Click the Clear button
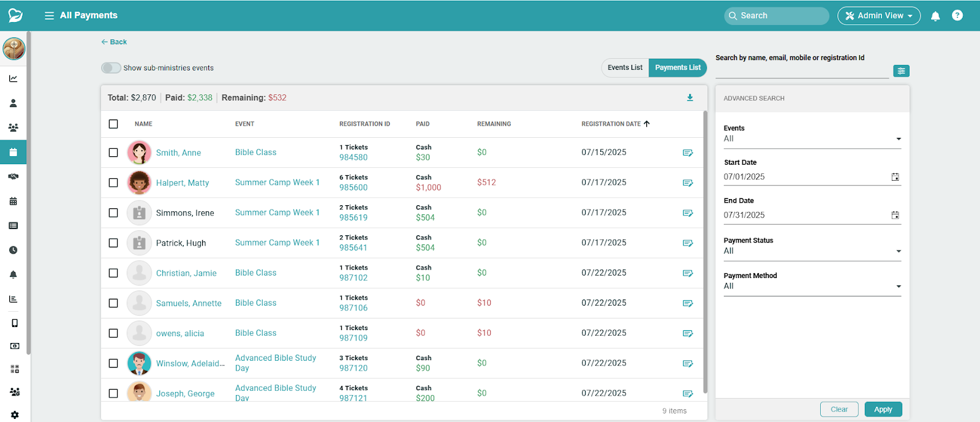Viewport: 980px width, 422px height. (839, 409)
